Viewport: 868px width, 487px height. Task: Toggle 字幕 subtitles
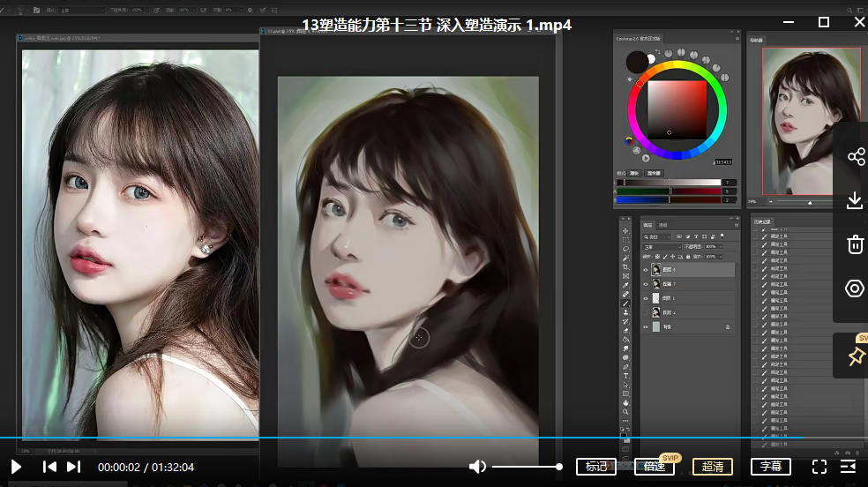click(x=771, y=467)
